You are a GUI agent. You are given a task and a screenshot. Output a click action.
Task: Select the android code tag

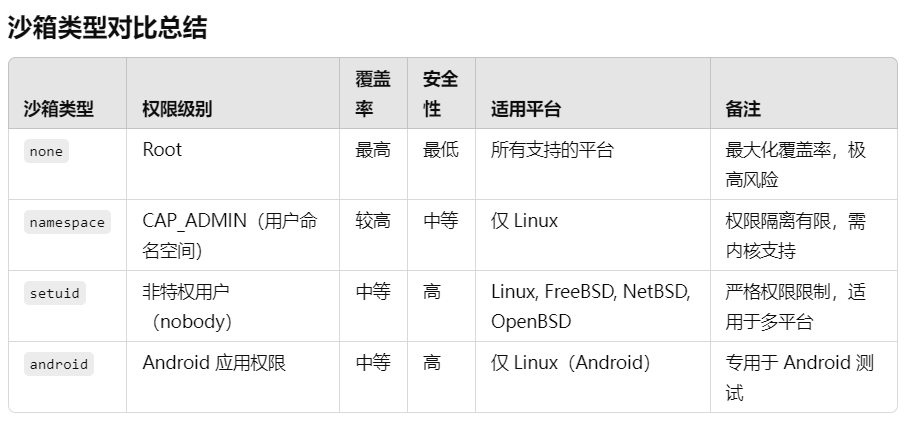click(59, 364)
